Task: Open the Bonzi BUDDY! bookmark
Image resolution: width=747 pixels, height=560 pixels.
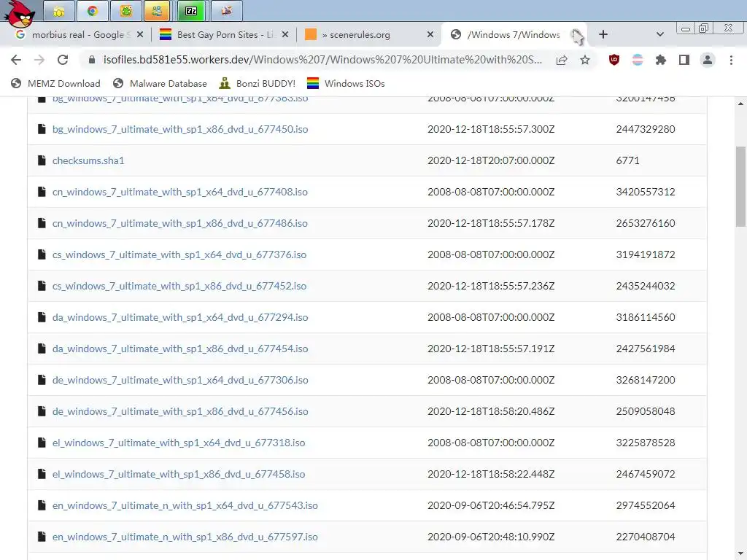Action: click(258, 83)
